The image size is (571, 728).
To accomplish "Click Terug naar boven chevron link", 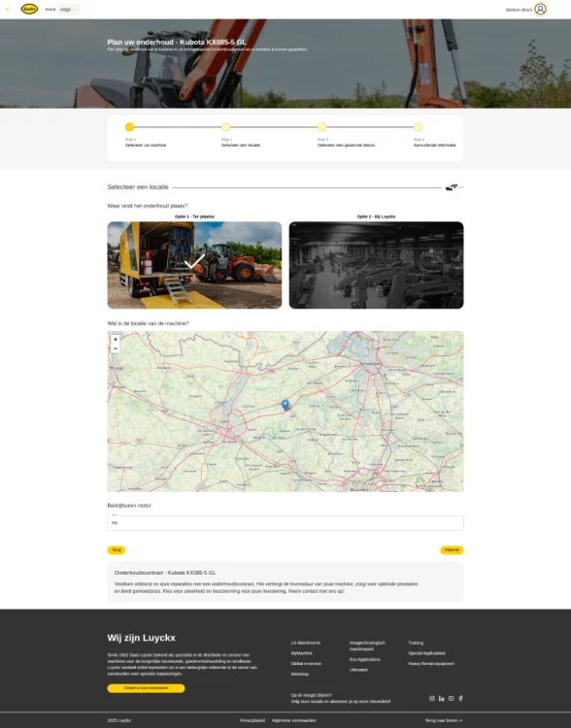I will 444,720.
